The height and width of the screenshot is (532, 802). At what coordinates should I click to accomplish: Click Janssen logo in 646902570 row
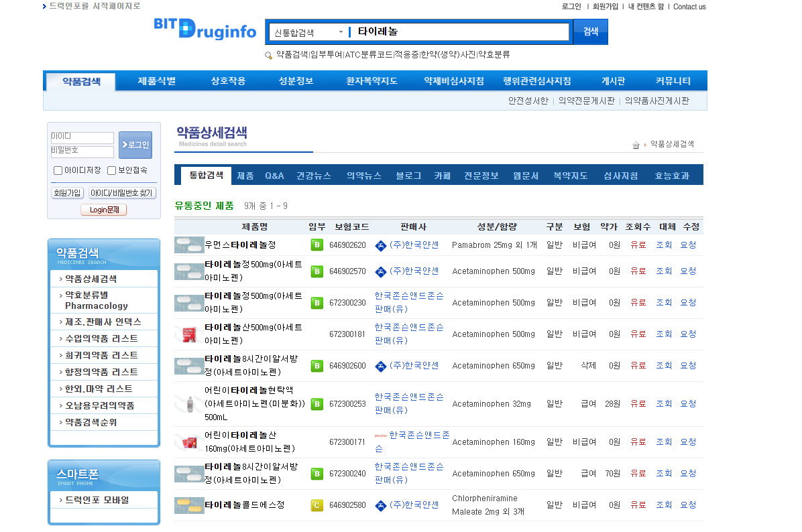coord(380,272)
